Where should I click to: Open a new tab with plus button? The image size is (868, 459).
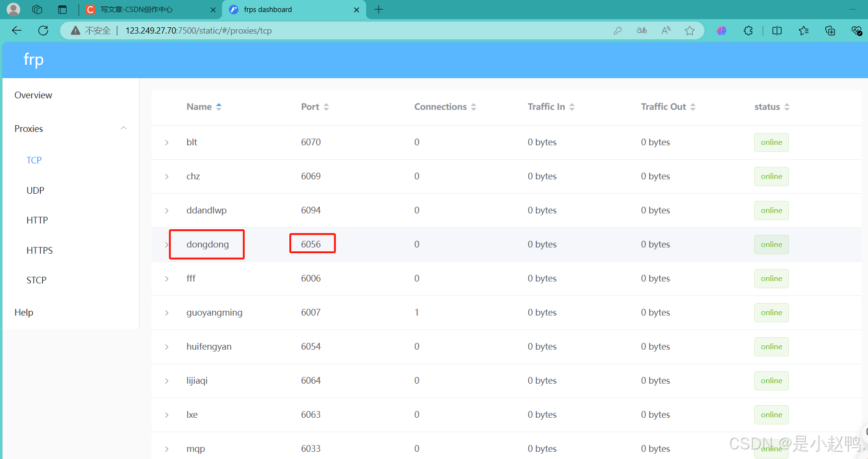tap(379, 10)
